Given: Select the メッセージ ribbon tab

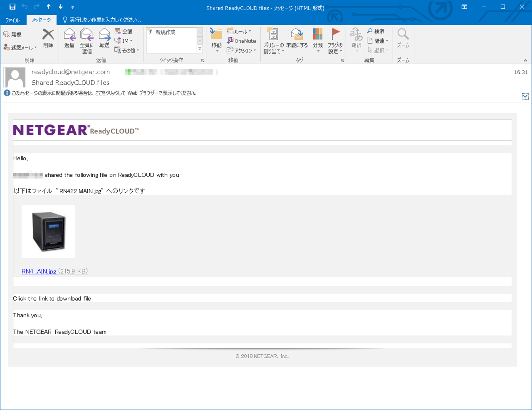Looking at the screenshot, I should point(41,20).
